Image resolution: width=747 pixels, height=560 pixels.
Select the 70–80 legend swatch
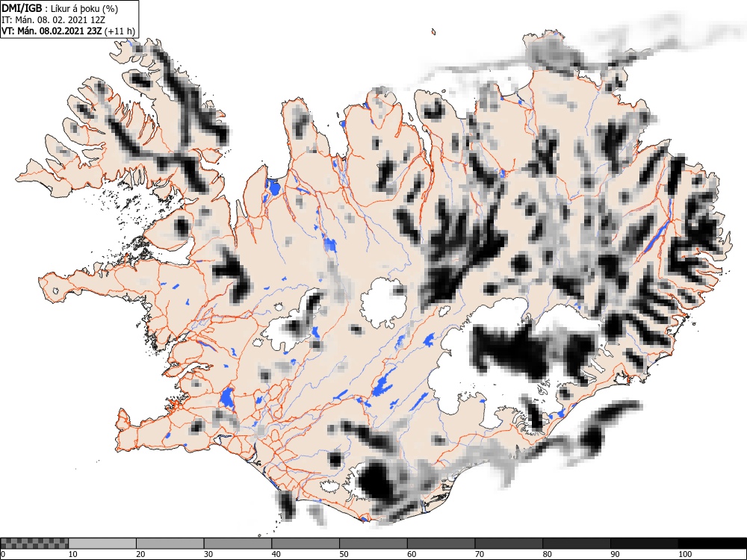point(509,544)
